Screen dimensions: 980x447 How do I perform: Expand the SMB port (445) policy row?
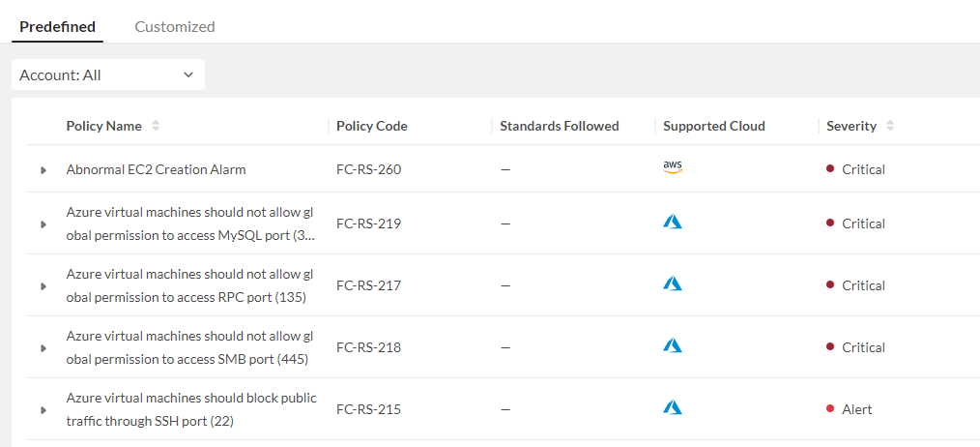(x=43, y=348)
